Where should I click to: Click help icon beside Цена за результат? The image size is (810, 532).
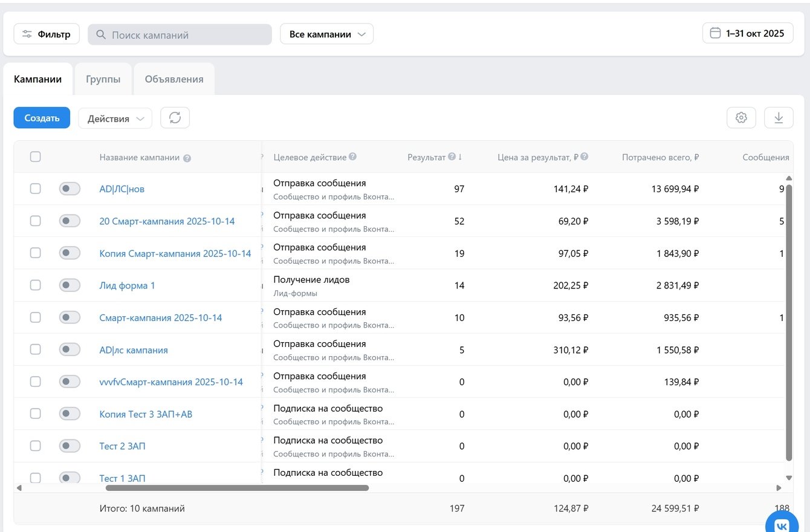(x=585, y=157)
